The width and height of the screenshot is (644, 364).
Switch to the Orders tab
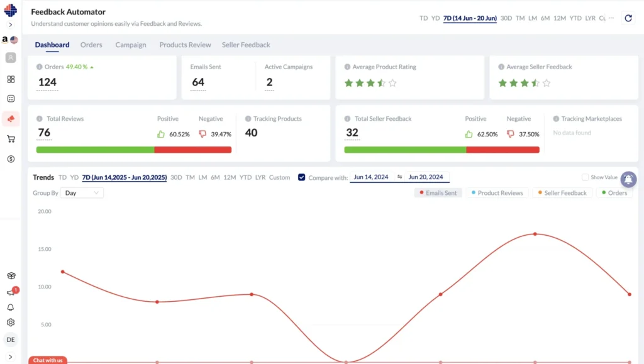click(x=91, y=45)
